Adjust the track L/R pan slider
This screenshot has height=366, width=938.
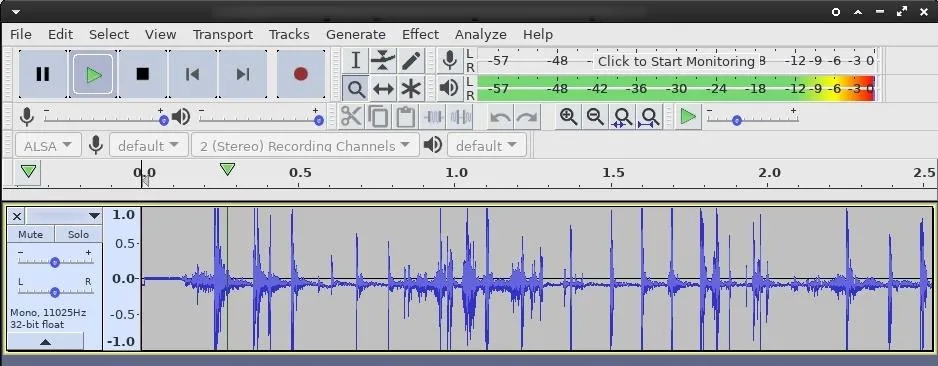[x=55, y=292]
